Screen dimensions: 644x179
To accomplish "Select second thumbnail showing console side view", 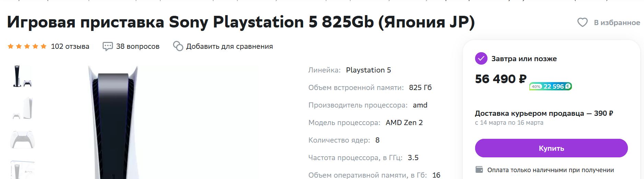I will pos(22,108).
